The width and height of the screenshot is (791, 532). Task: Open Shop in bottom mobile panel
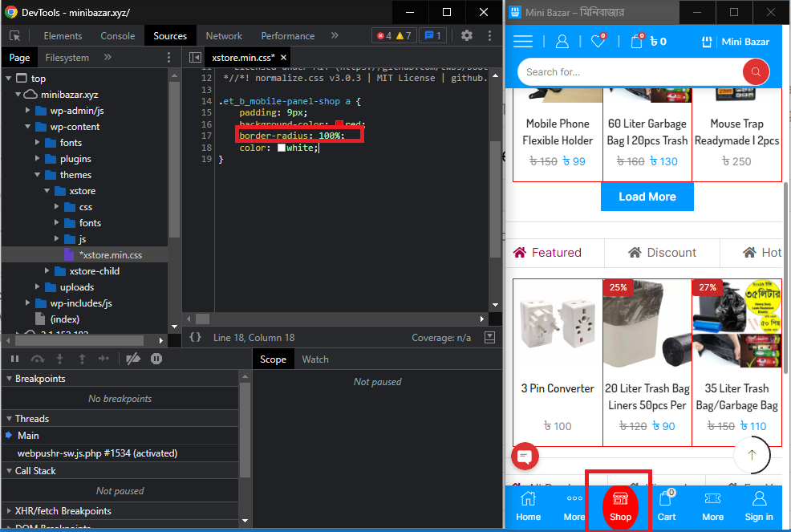(620, 508)
